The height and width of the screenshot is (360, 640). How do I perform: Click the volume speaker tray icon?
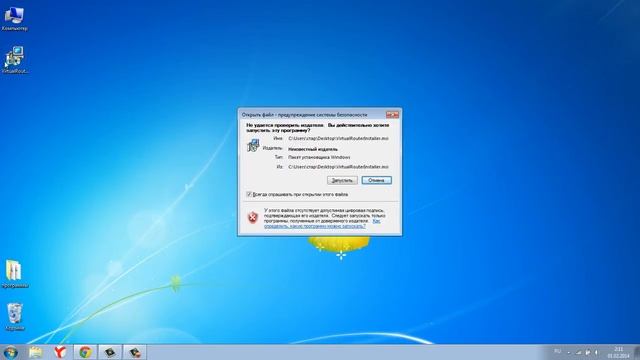[597, 352]
